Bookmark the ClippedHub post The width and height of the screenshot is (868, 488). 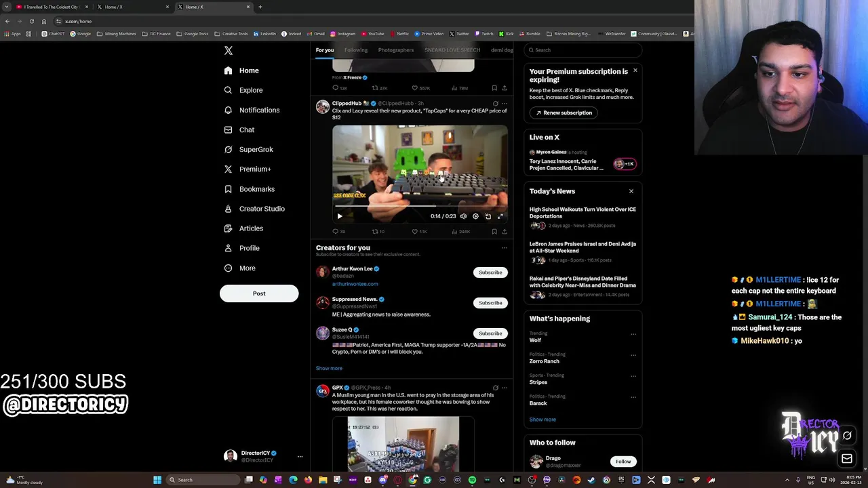[x=494, y=231]
